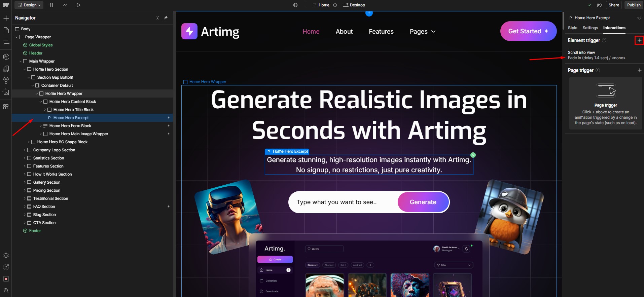Click the Get Started button
Viewport: 644px width, 297px height.
[x=528, y=31]
